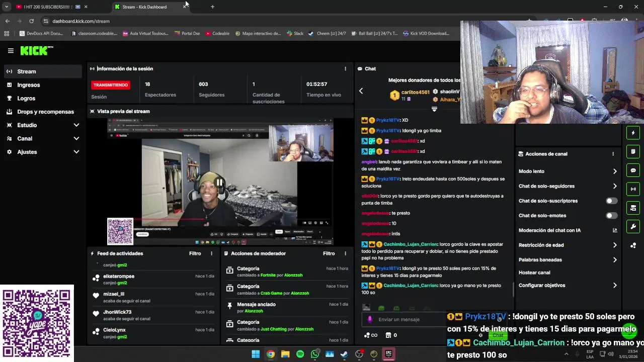Image resolution: width=644 pixels, height=362 pixels.
Task: Open Acciones de moderador three-dot menu
Action: pos(345,254)
